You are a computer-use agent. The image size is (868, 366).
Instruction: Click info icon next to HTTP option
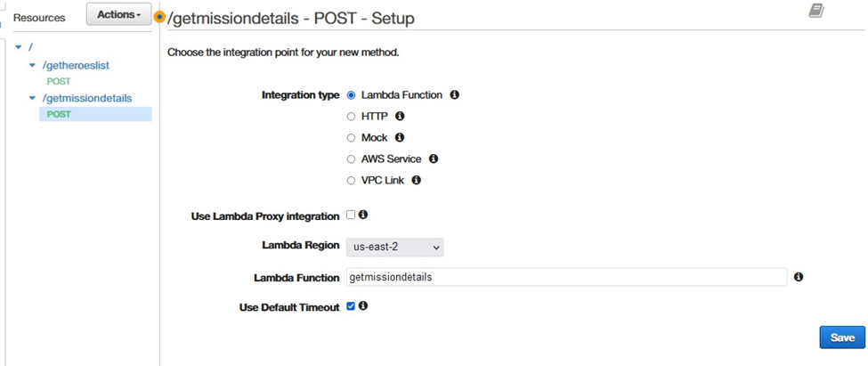[401, 117]
